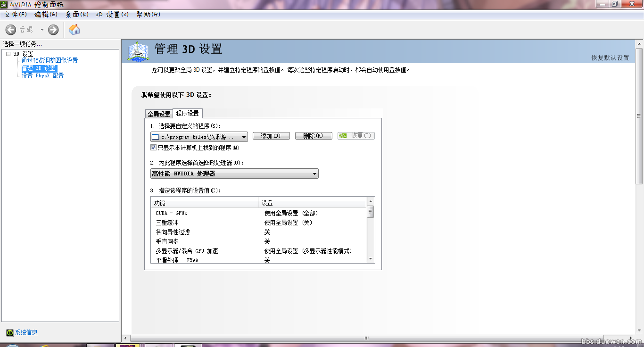Click the 设置 column header
644x347 pixels.
(x=313, y=203)
